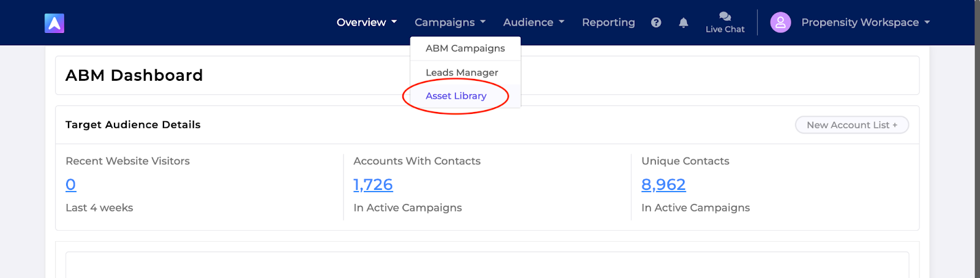Collapse the Campaigns dropdown menu
This screenshot has height=278, width=980.
(450, 23)
